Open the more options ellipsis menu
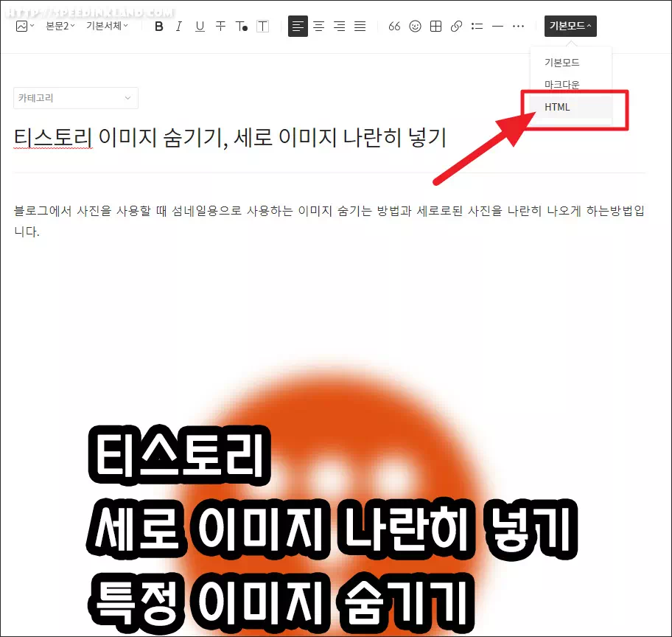The image size is (672, 637). pos(518,26)
